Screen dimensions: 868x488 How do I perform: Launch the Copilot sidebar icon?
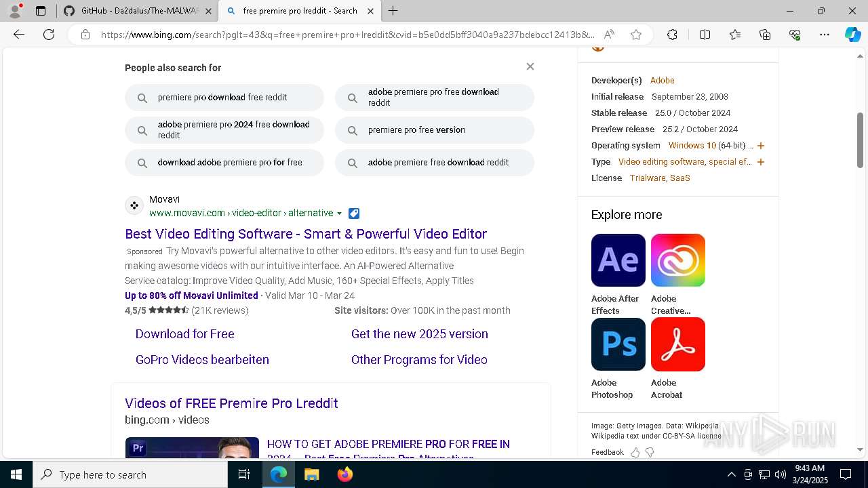[x=852, y=35]
